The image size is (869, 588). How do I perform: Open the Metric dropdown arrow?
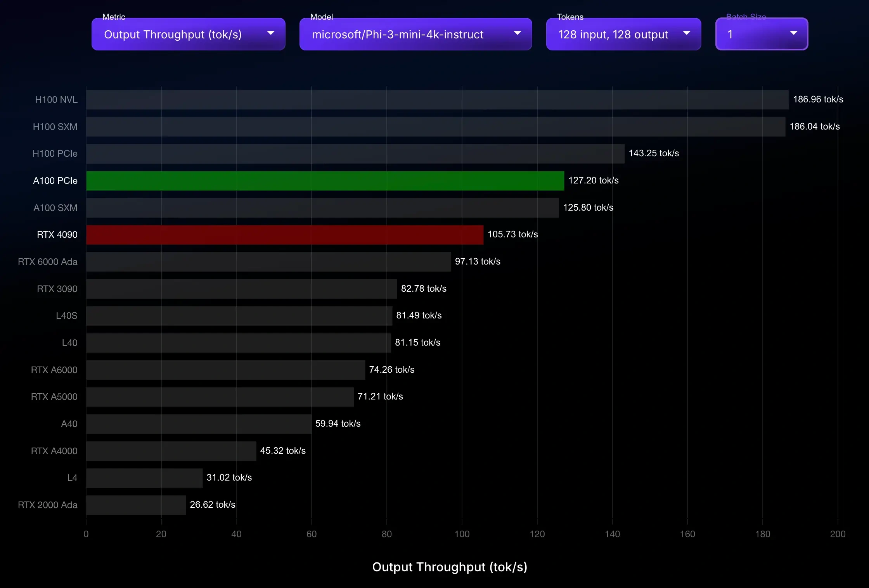click(x=271, y=33)
